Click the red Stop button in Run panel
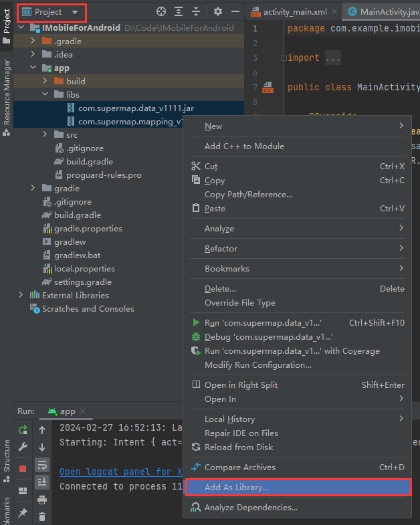The height and width of the screenshot is (525, 420). 23,468
